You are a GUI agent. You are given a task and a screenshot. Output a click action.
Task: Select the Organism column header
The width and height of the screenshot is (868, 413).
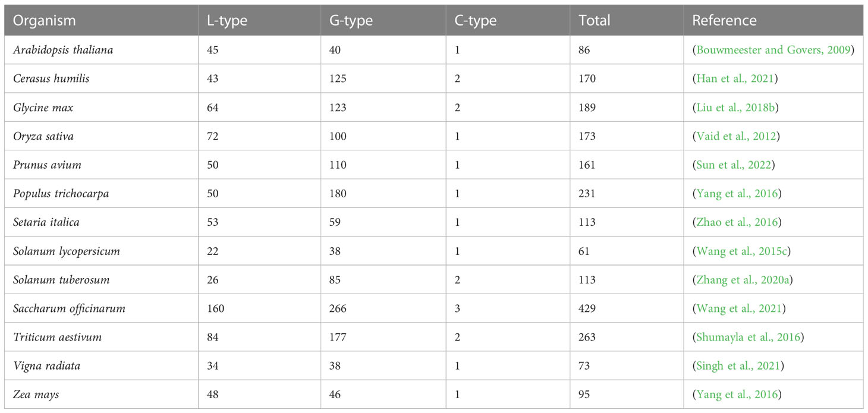coord(45,21)
